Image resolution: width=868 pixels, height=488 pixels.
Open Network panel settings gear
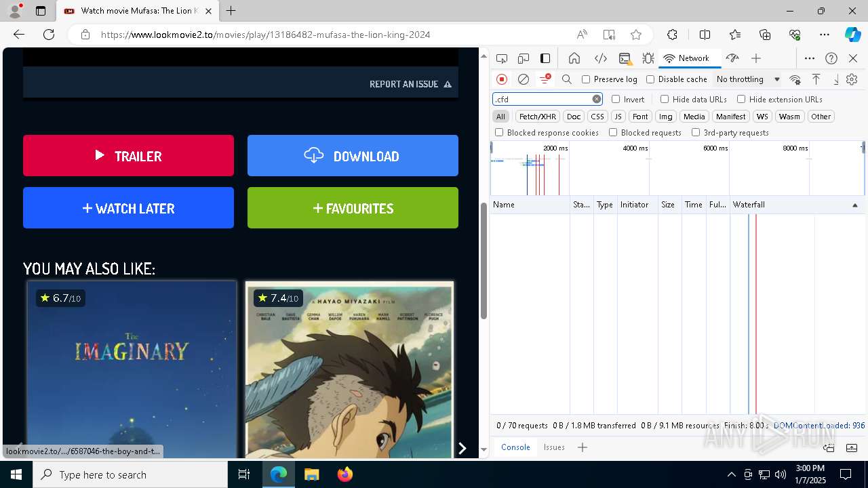tap(852, 79)
